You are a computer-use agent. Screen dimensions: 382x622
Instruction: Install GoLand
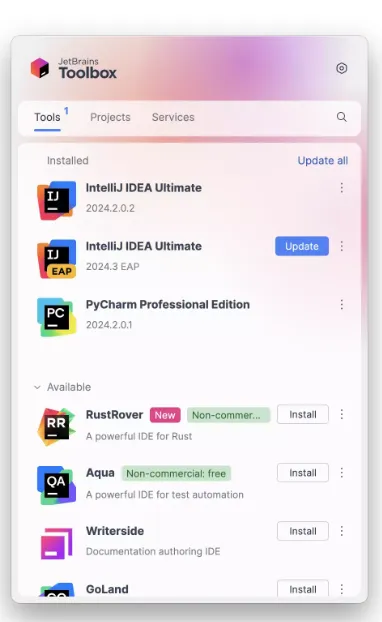pos(303,589)
